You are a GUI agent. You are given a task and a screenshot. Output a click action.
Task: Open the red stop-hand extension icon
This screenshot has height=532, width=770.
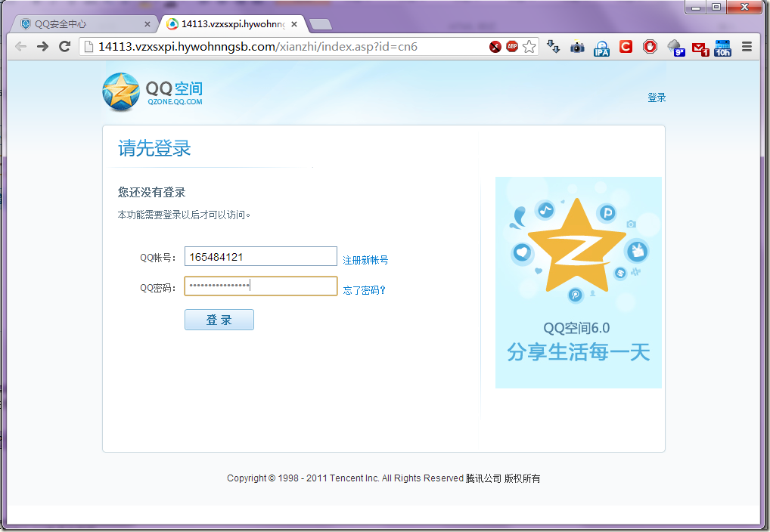pyautogui.click(x=650, y=47)
